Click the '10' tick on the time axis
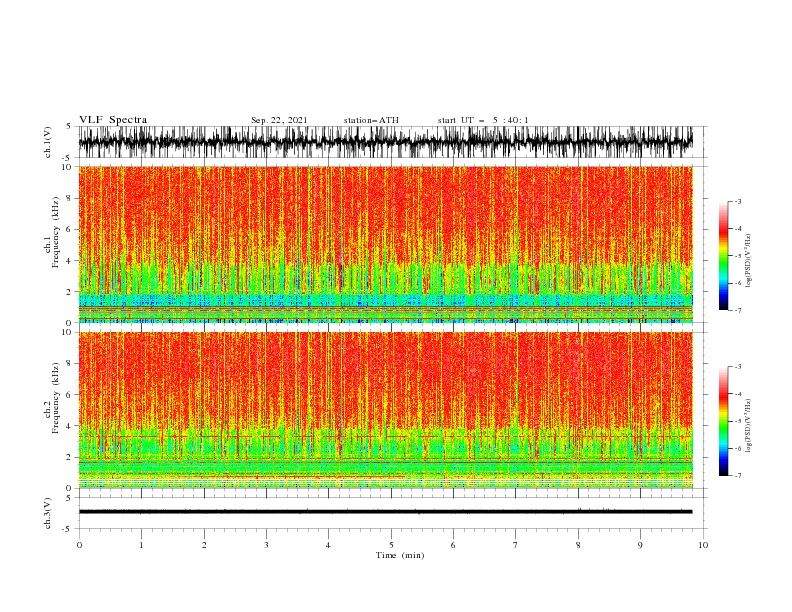The image size is (792, 612). point(703,545)
